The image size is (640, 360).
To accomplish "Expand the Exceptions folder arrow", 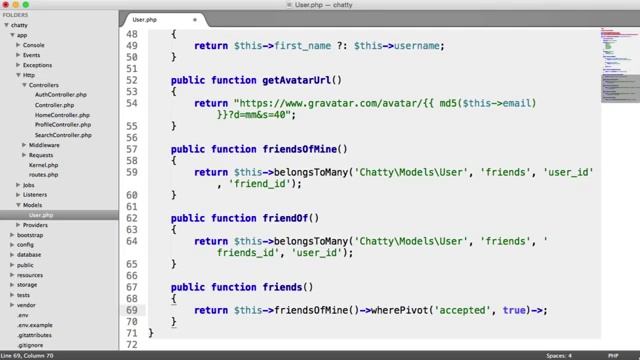I will pos(18,65).
